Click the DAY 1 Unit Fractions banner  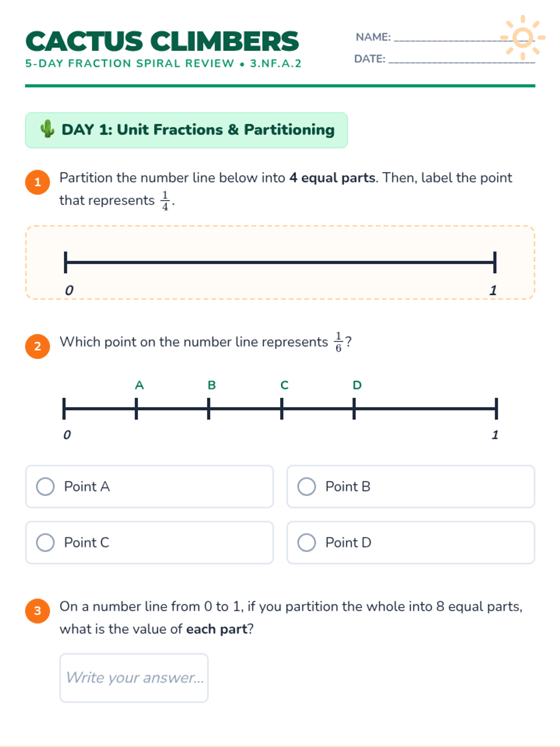click(x=187, y=130)
